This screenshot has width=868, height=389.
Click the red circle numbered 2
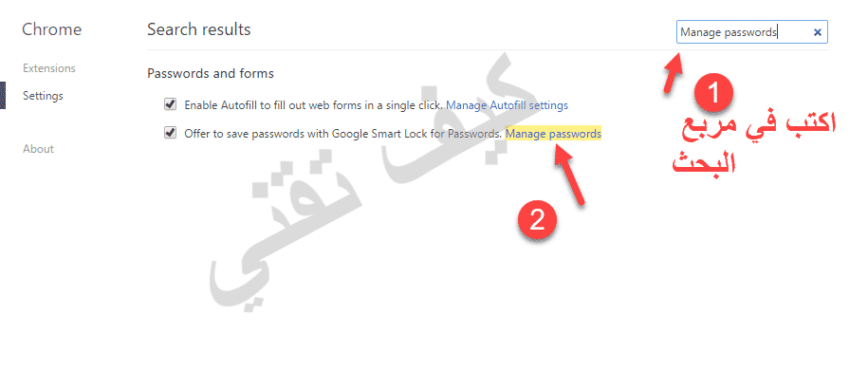click(x=537, y=221)
